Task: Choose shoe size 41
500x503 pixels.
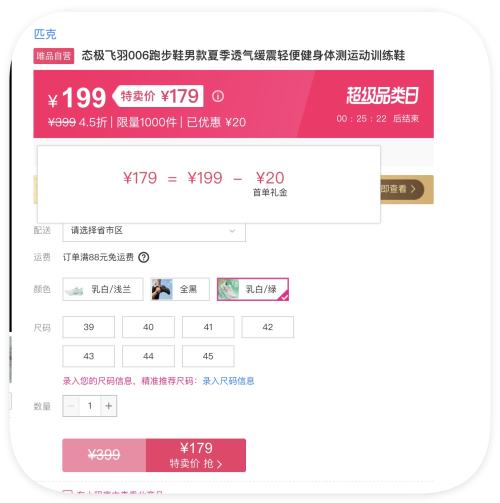Action: (208, 327)
